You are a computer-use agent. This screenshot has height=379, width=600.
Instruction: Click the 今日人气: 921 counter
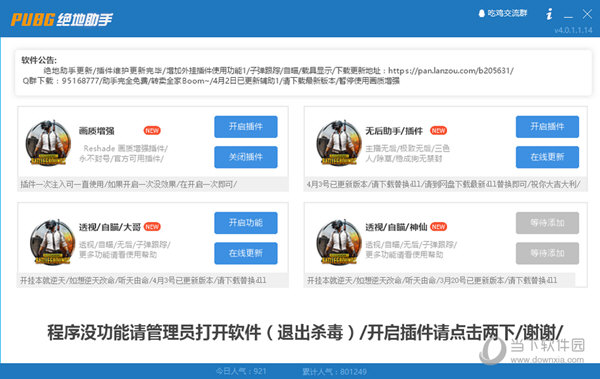tap(241, 371)
